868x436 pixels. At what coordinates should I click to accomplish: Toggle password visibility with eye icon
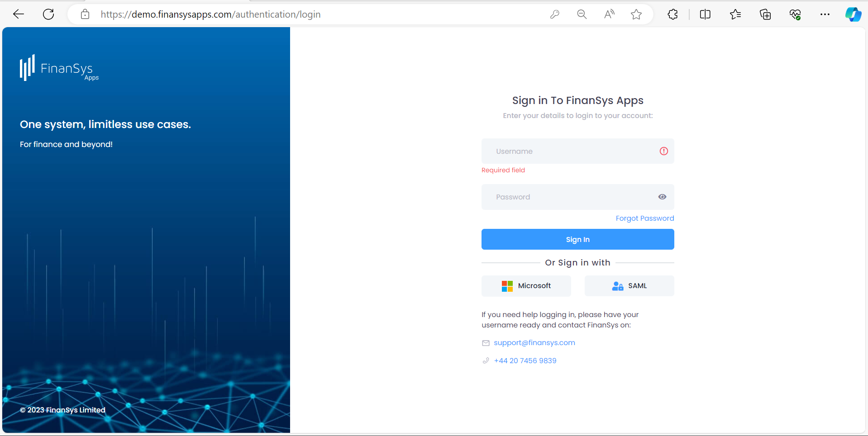(x=662, y=197)
